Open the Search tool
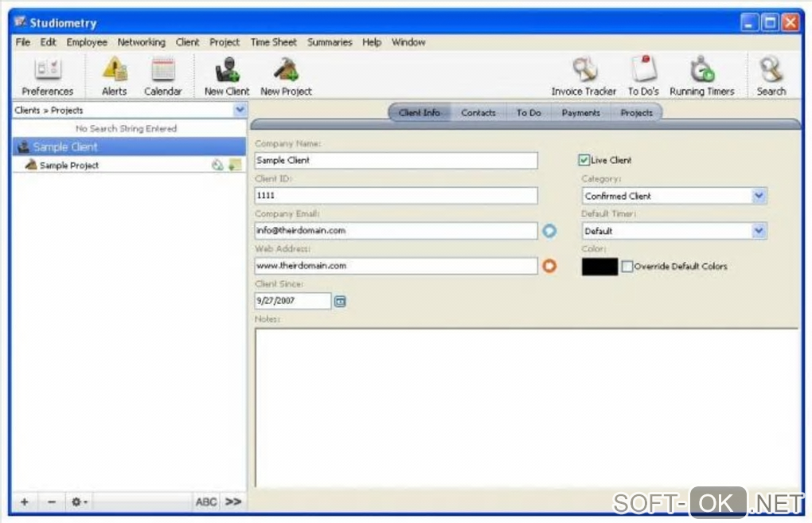Viewport: 812px width, 523px height. coord(771,76)
